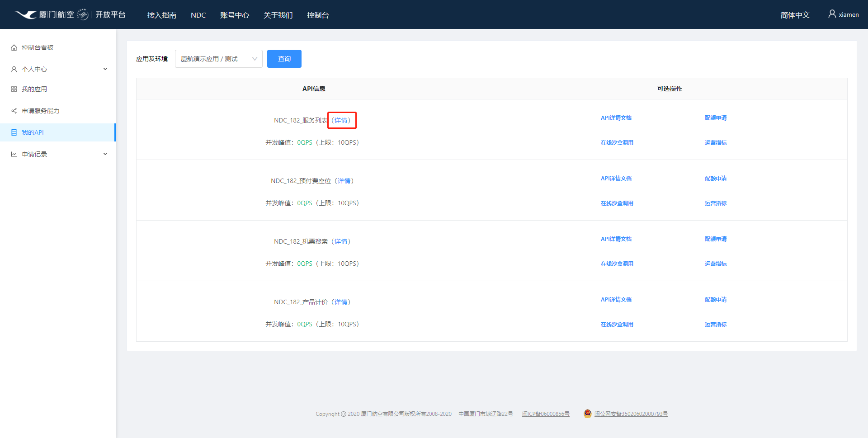
Task: Open 详情 for NDC_182_机票搜索
Action: click(341, 241)
